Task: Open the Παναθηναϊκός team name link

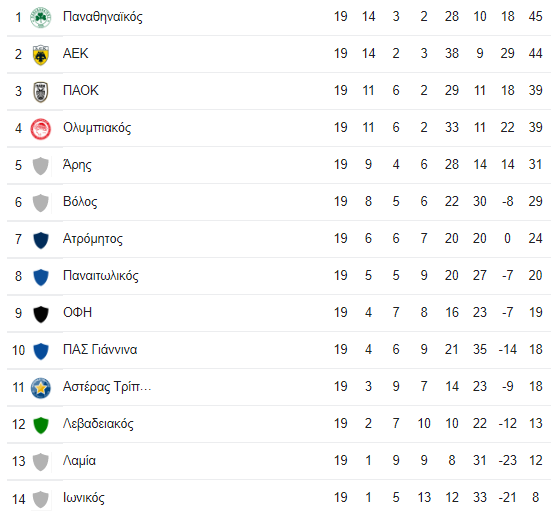Action: tap(103, 17)
